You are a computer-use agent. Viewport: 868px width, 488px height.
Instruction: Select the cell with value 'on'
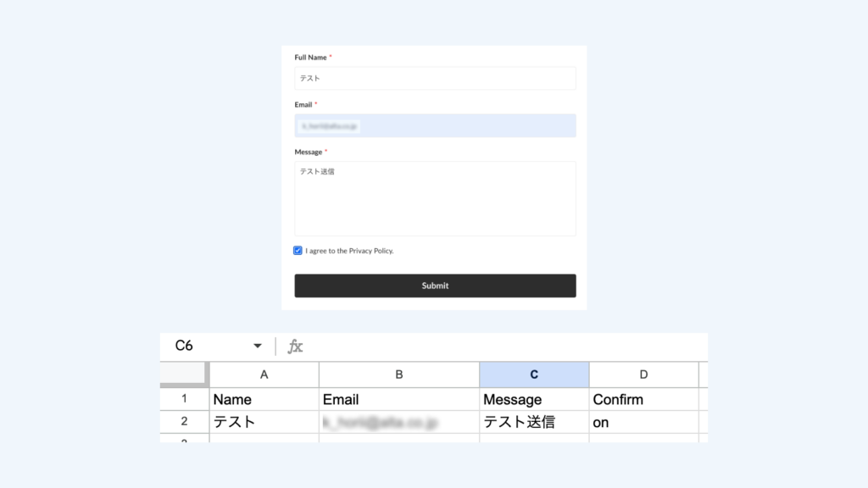643,422
